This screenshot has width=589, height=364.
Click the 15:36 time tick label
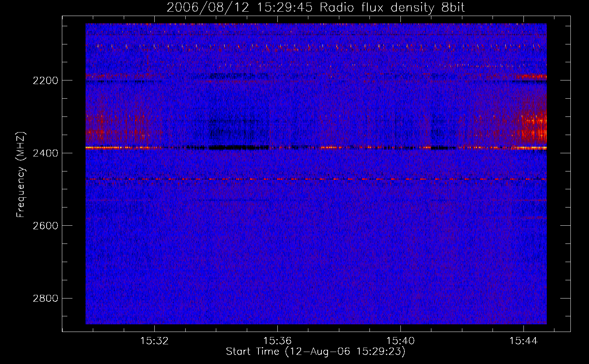[x=277, y=341]
